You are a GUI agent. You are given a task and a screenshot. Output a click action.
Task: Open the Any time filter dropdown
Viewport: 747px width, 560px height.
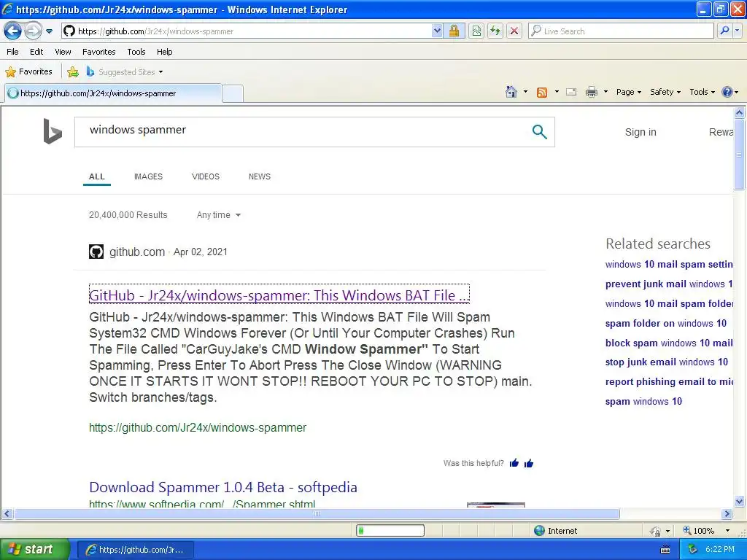(x=219, y=215)
